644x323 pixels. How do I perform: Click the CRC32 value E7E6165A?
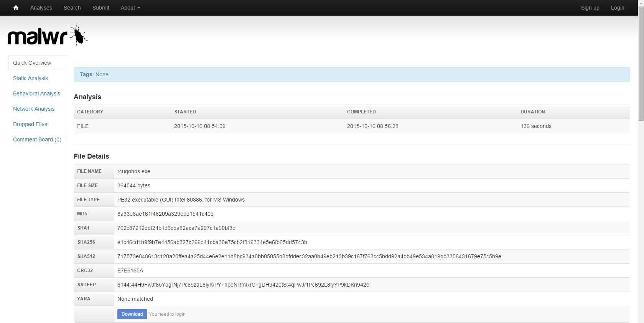point(130,271)
